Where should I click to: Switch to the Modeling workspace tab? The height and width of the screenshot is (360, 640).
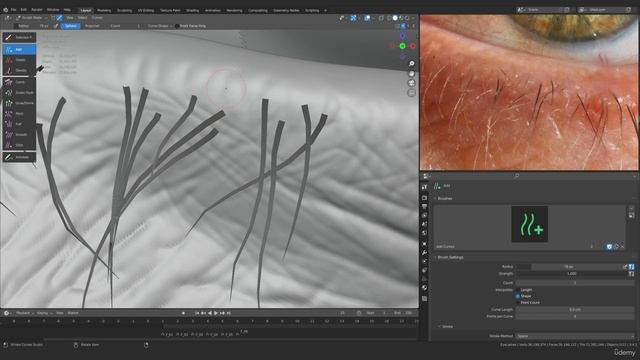[104, 10]
